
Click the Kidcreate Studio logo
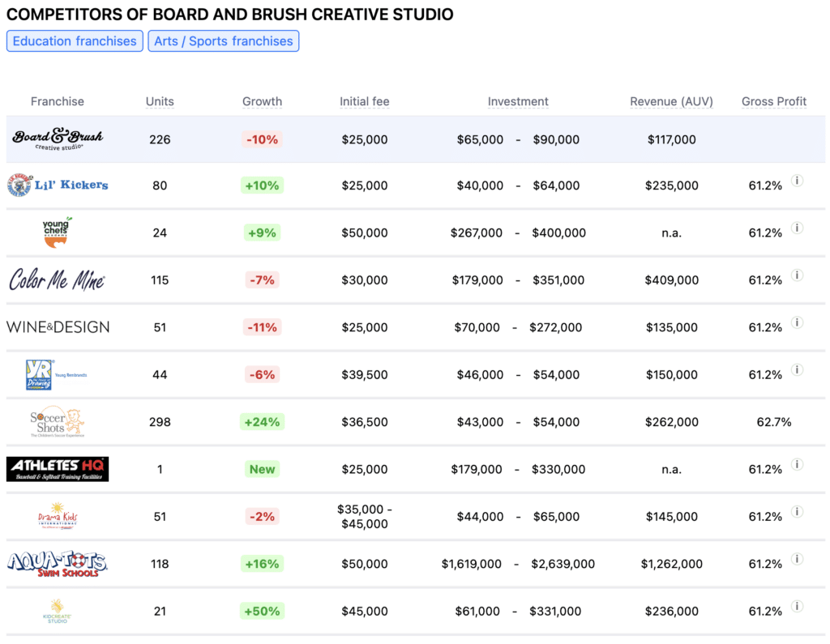pyautogui.click(x=58, y=611)
